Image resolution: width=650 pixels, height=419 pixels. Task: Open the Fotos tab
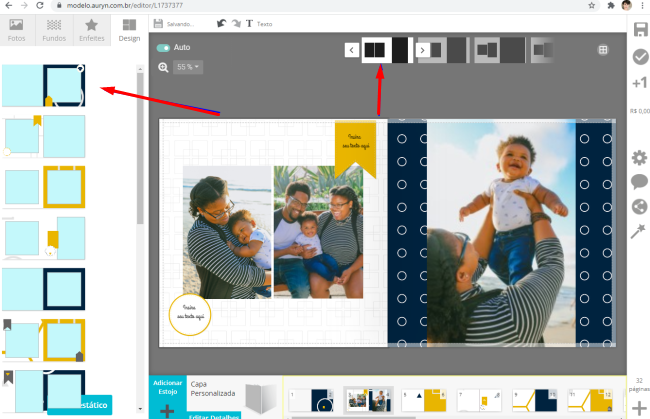(x=17, y=30)
